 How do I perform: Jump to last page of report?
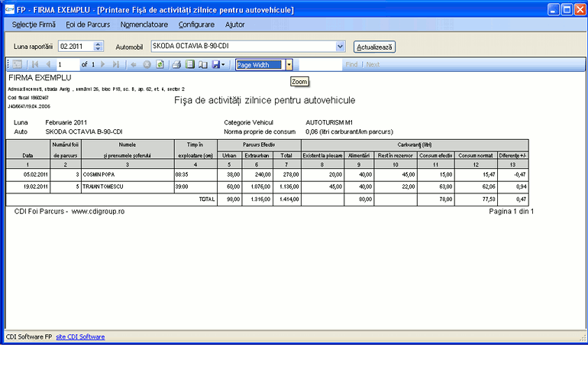click(116, 64)
